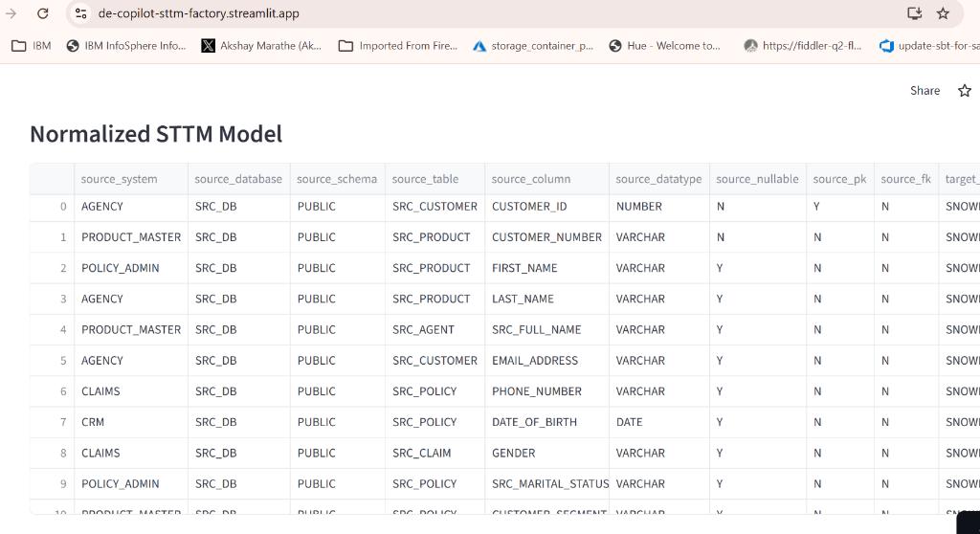Image resolution: width=980 pixels, height=534 pixels.
Task: Select the SRC_CLAIM table cell
Action: 435,453
